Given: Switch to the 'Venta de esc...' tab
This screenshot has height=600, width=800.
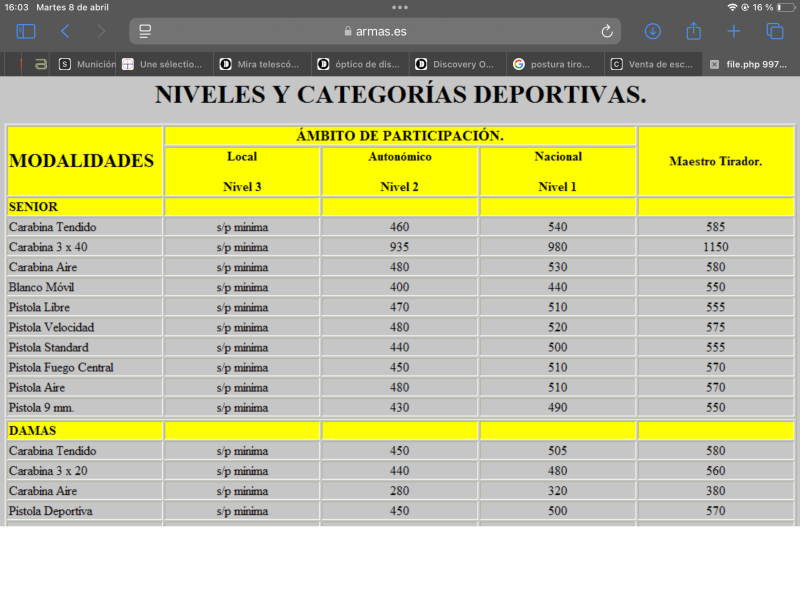Looking at the screenshot, I should pyautogui.click(x=653, y=64).
